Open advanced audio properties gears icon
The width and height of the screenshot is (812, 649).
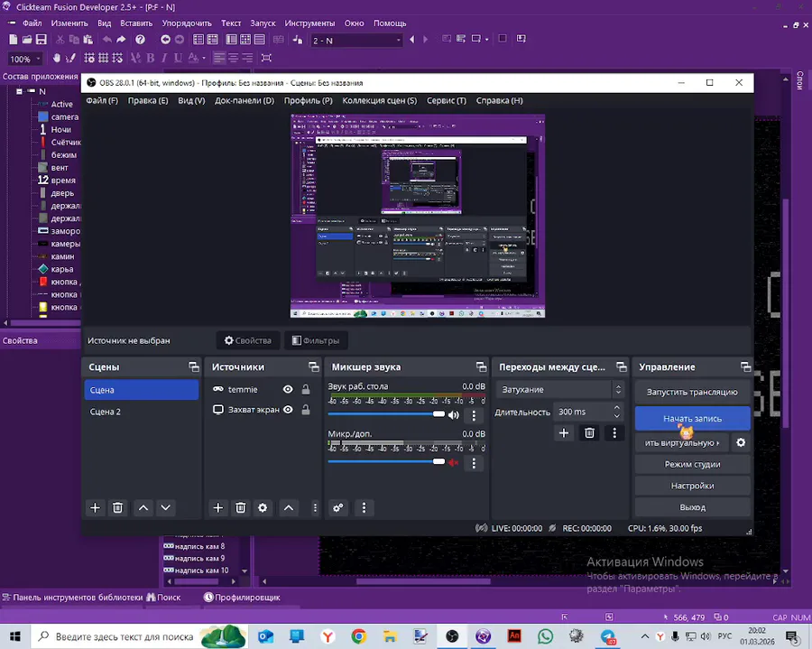pos(338,507)
